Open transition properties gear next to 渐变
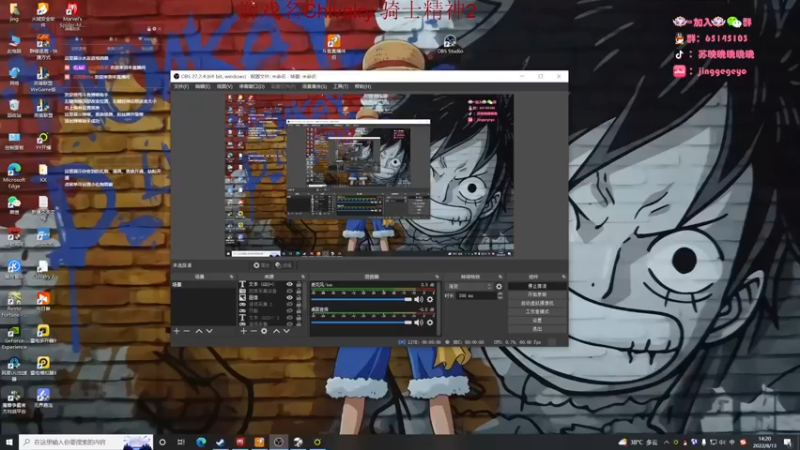 pos(499,287)
